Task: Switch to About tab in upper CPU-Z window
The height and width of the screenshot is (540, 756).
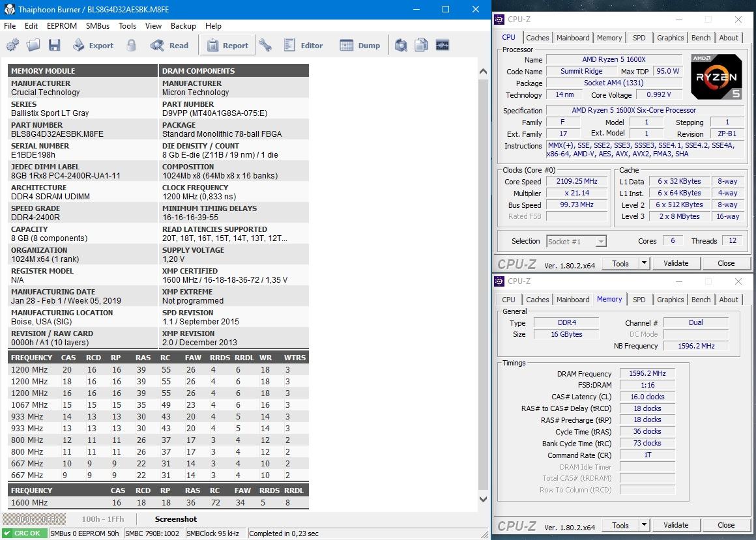Action: [729, 38]
